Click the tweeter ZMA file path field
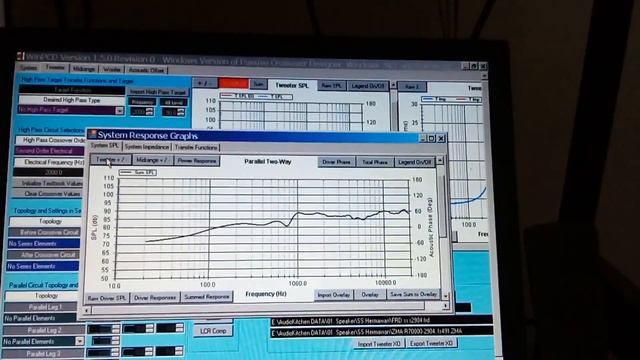Screen dimensions: 640x360 (x=381, y=331)
